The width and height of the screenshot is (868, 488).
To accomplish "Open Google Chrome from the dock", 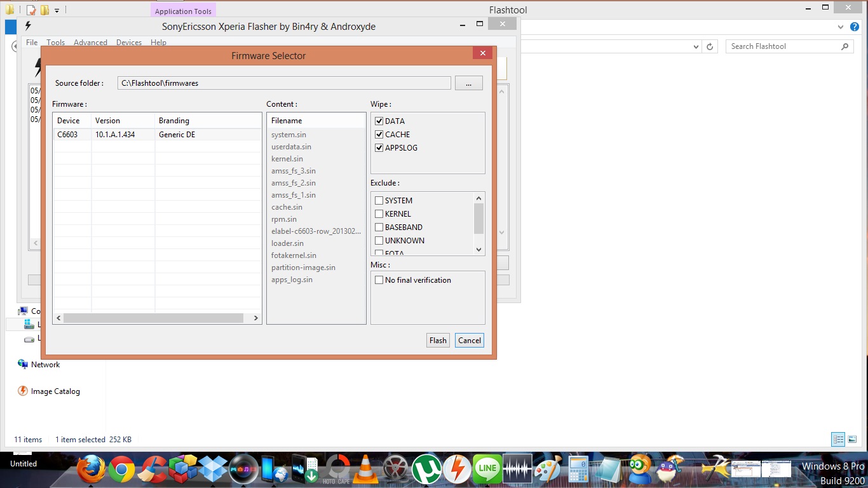I will click(x=121, y=470).
